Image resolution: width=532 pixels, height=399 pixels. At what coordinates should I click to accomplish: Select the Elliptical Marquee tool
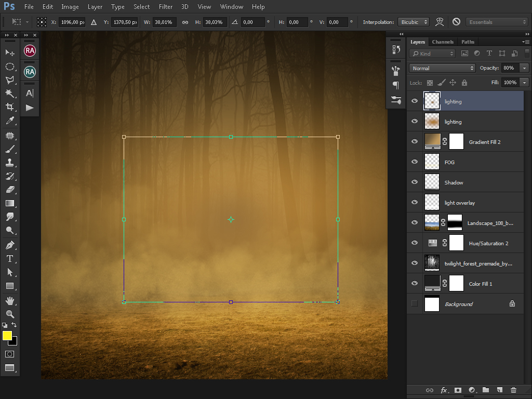[10, 66]
